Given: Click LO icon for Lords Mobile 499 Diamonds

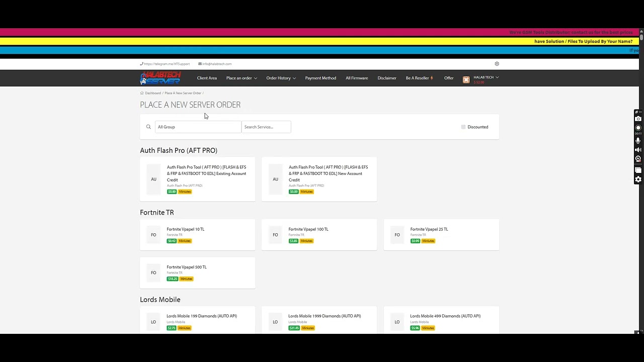Looking at the screenshot, I should pos(397,322).
